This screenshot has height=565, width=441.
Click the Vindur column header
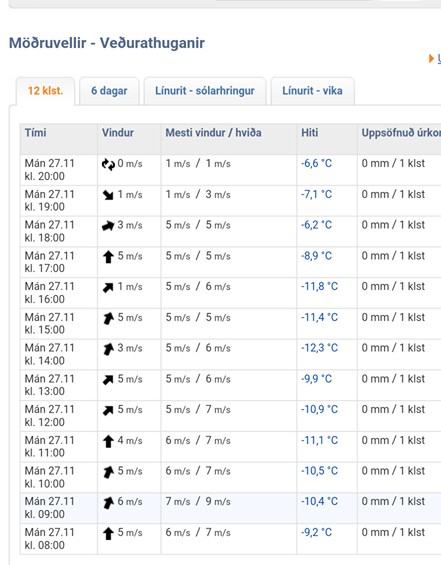pos(118,133)
